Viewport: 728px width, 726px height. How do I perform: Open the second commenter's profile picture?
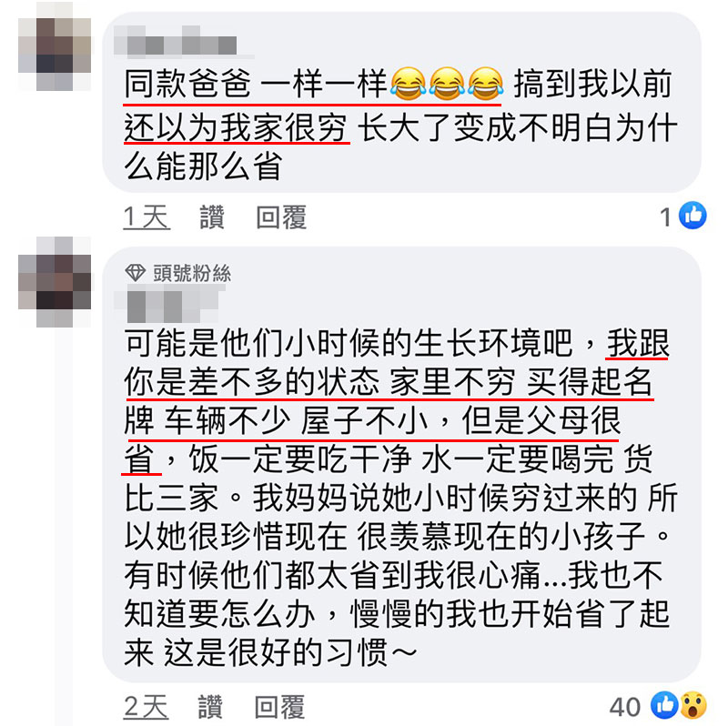(x=55, y=282)
